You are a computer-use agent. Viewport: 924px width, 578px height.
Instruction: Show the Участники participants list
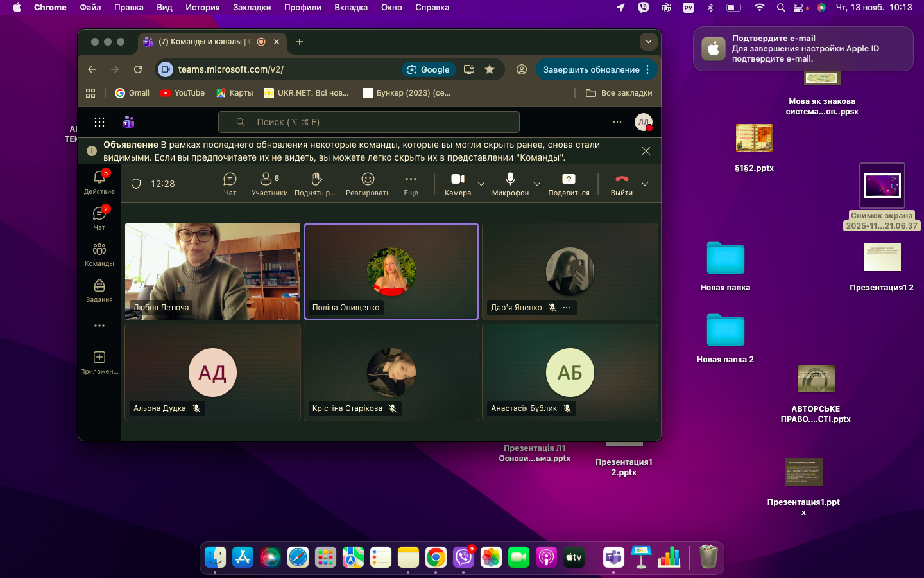pyautogui.click(x=269, y=183)
